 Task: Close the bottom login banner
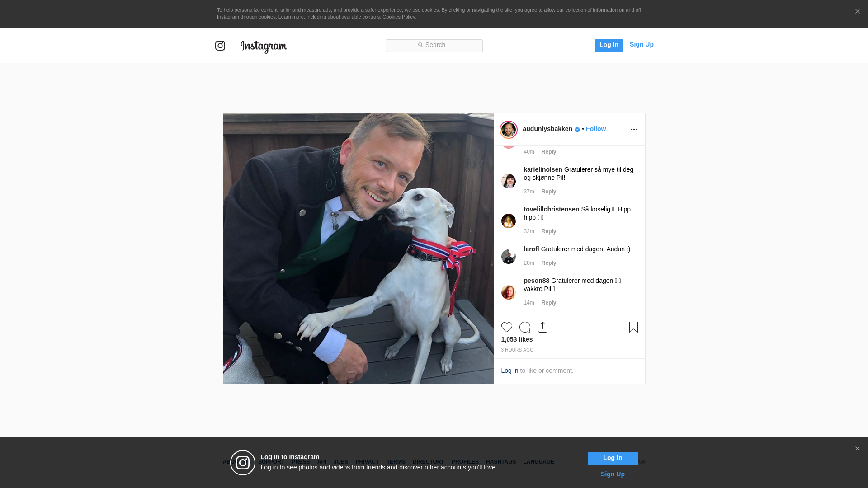[x=857, y=449]
